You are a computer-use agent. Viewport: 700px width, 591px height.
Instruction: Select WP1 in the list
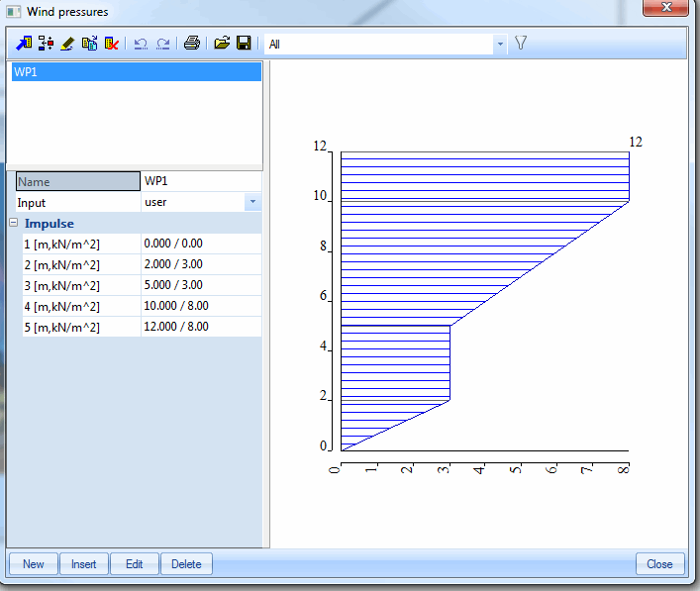pos(135,72)
